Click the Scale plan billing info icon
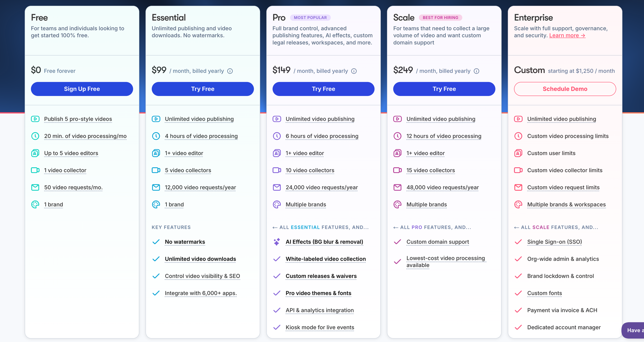 click(477, 71)
